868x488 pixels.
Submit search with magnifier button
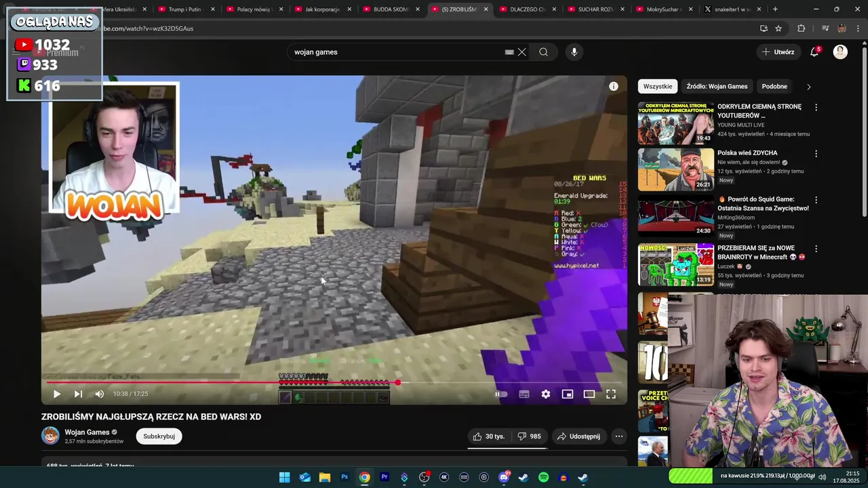tap(543, 52)
